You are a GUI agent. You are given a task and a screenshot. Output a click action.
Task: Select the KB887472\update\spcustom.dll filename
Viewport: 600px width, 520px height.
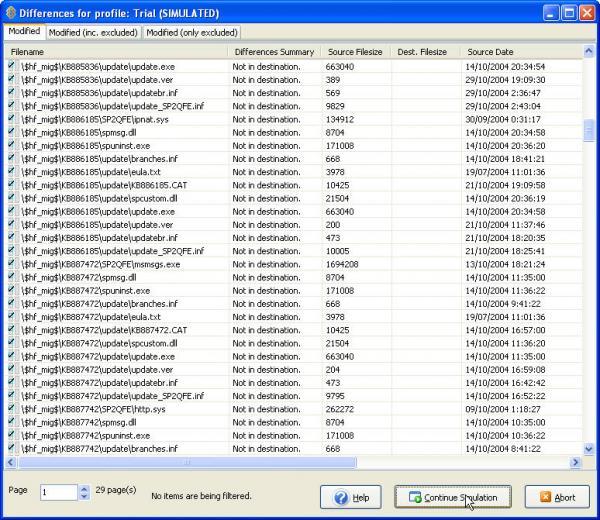pyautogui.click(x=99, y=343)
